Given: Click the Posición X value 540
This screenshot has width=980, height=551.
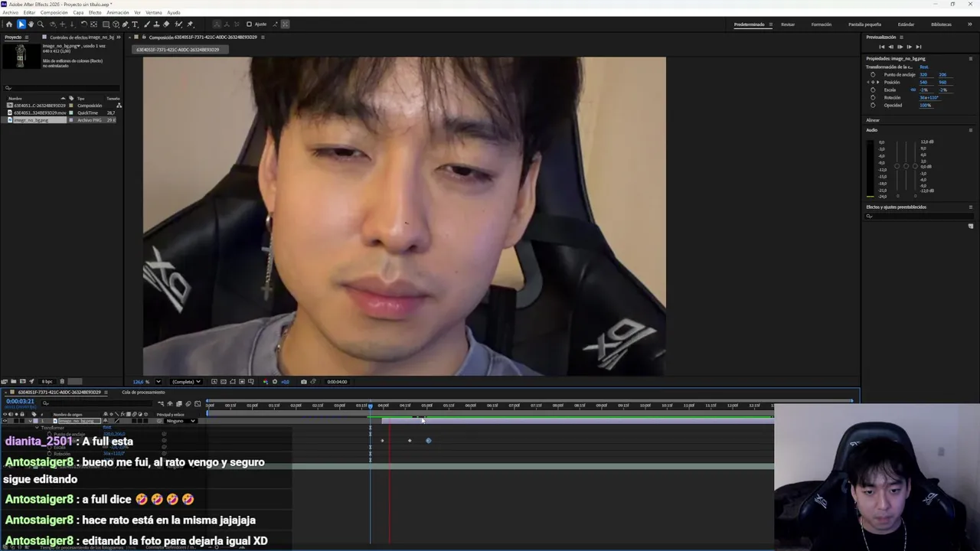Looking at the screenshot, I should (x=924, y=83).
